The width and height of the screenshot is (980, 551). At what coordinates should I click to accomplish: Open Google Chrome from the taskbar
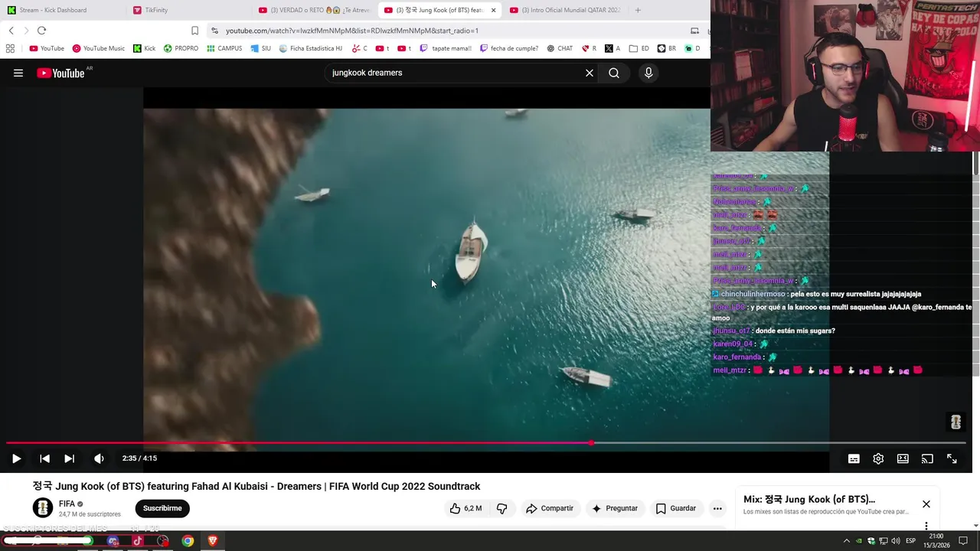[x=188, y=541]
